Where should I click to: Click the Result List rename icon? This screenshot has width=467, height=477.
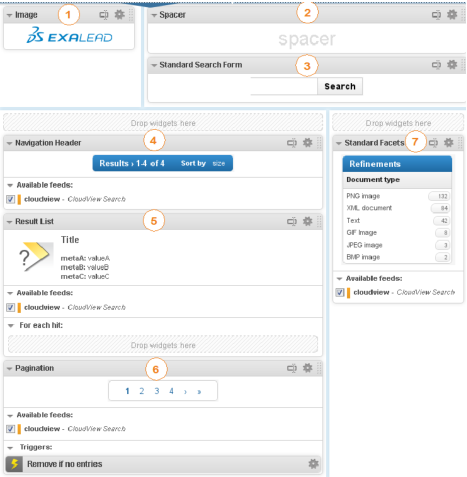click(x=292, y=222)
